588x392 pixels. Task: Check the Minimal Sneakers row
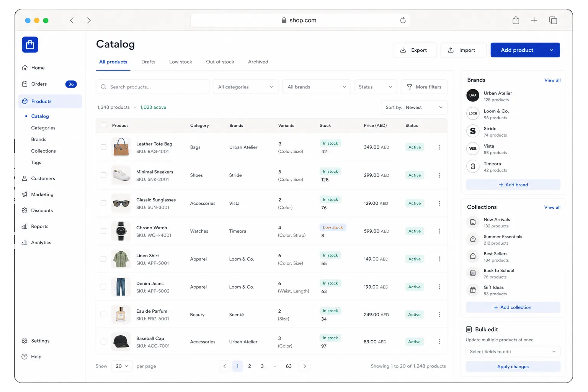pyautogui.click(x=103, y=175)
